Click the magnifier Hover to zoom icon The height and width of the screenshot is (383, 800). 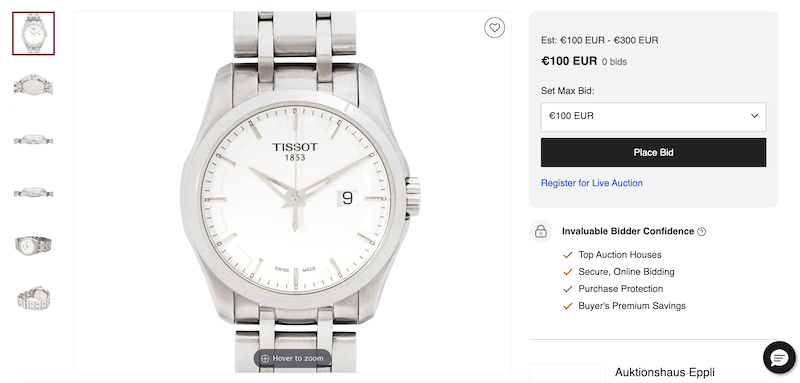(265, 359)
